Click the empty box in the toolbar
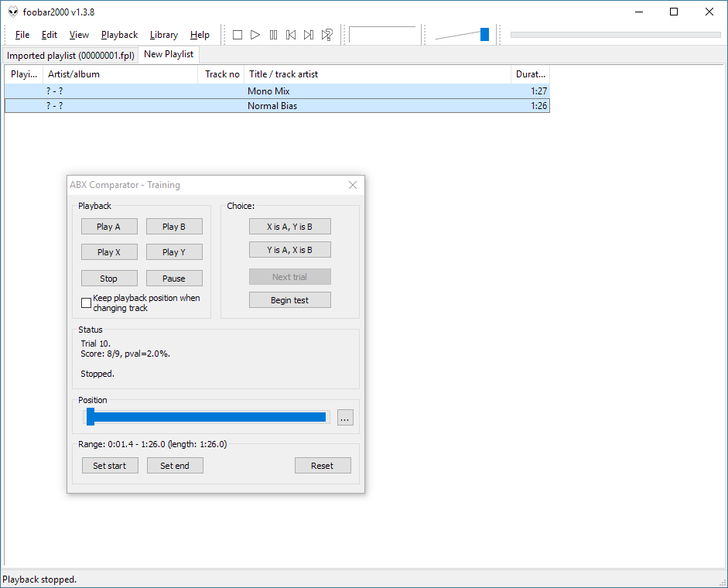728x588 pixels. [x=383, y=35]
